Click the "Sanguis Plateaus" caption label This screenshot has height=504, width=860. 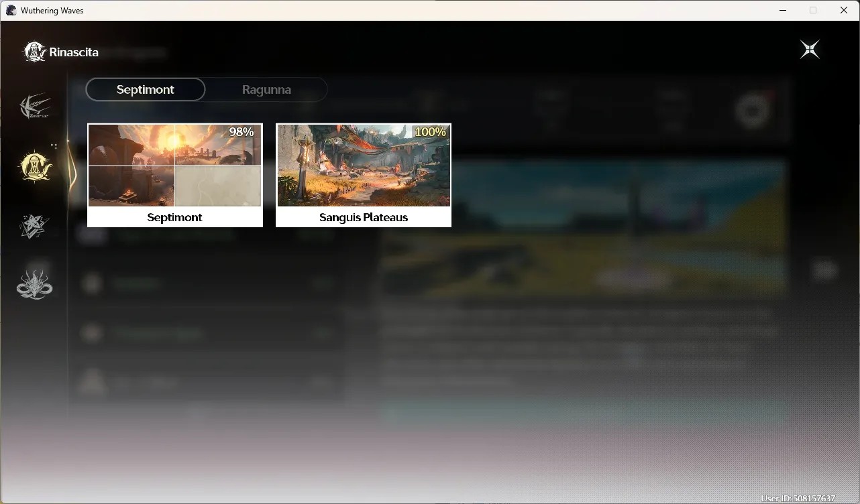tap(364, 217)
